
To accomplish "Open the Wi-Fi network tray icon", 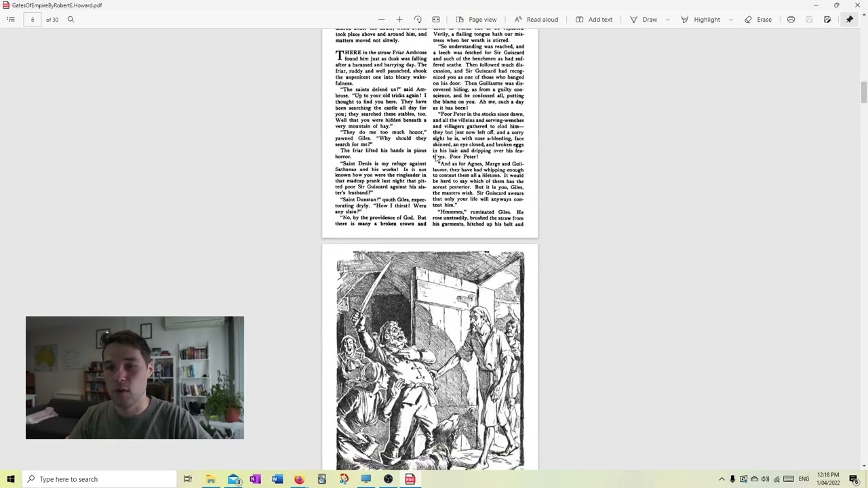I will tap(776, 479).
